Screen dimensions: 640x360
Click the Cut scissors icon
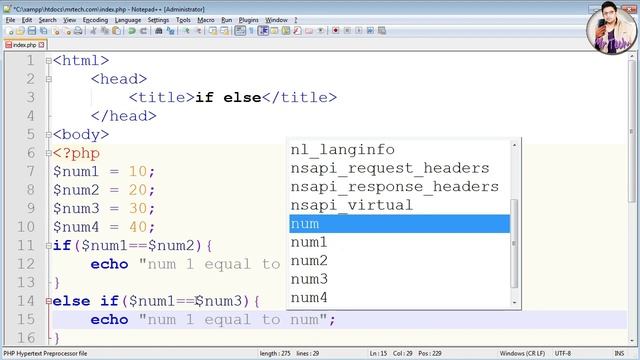(93, 31)
